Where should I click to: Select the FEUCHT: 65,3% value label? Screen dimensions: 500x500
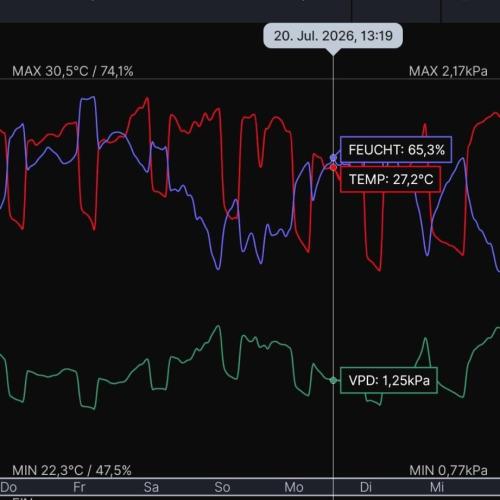click(396, 150)
